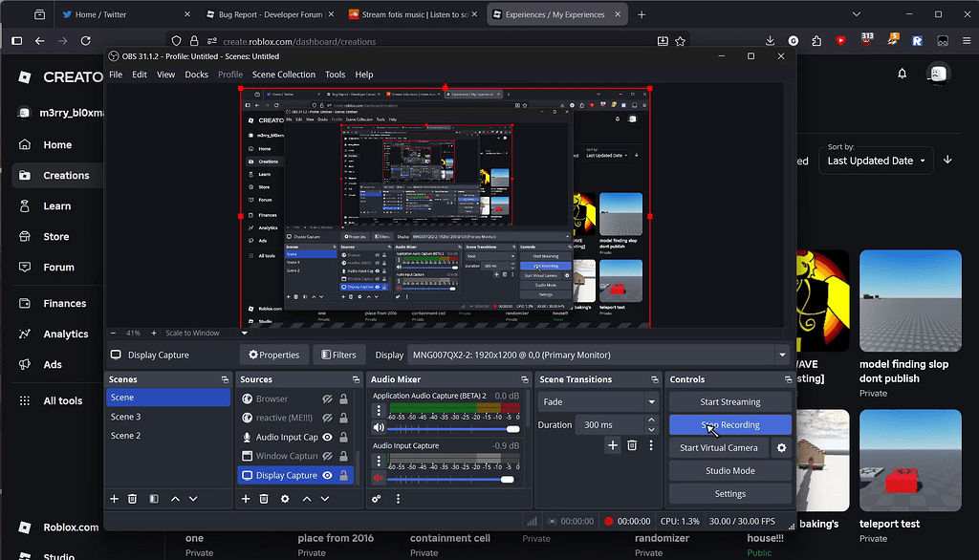The height and width of the screenshot is (560, 979).
Task: Pop out the Controls dock panel
Action: [788, 379]
